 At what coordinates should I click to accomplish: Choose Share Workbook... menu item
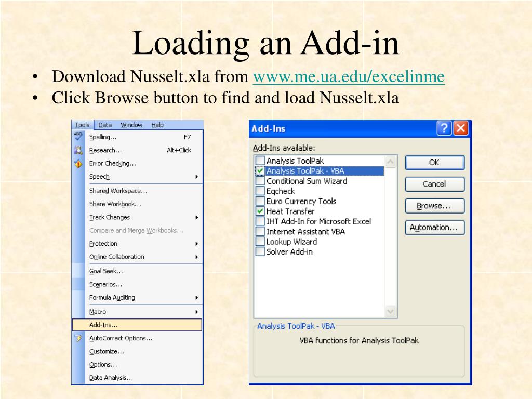[x=137, y=204]
